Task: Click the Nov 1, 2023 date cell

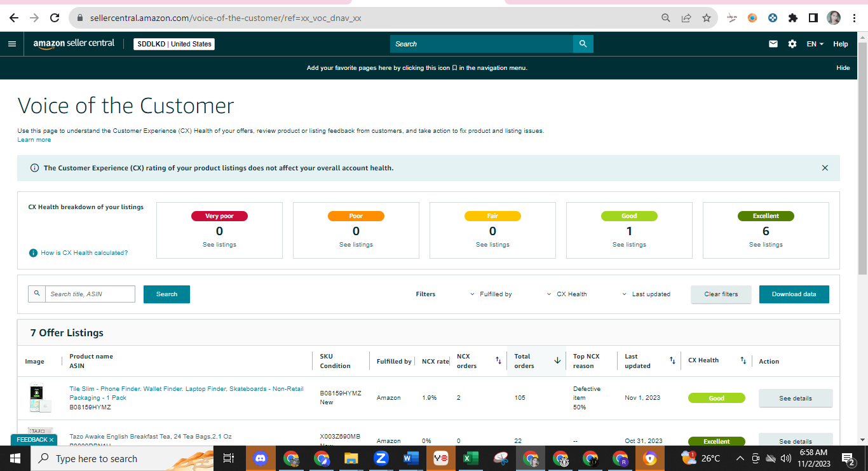Action: tap(642, 398)
